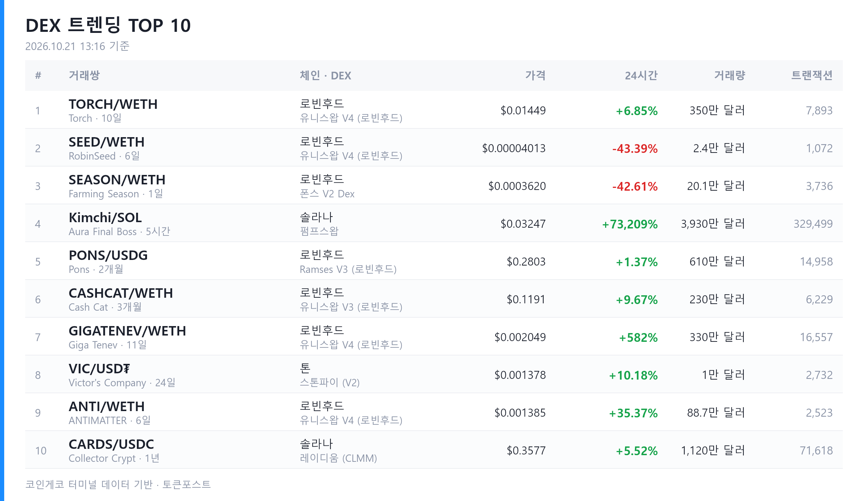This screenshot has width=868, height=501.
Task: Click the 코인게코 터미널 데이터 기반 footer text
Action: (x=89, y=484)
